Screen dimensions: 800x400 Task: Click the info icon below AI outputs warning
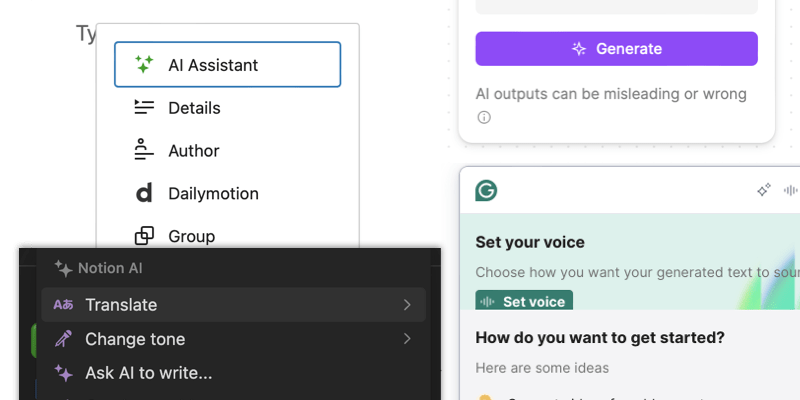(x=484, y=117)
